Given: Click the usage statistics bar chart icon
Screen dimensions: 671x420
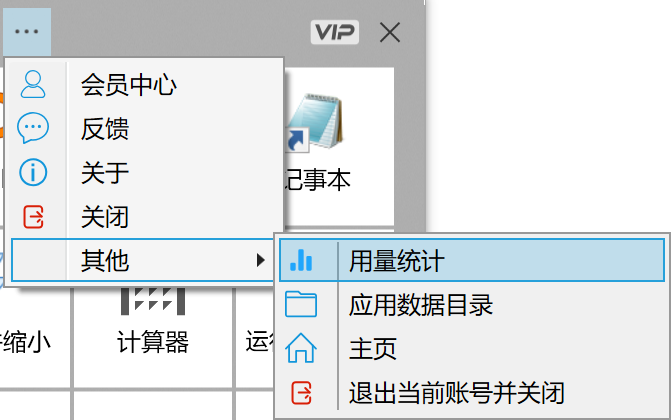Looking at the screenshot, I should 301,260.
